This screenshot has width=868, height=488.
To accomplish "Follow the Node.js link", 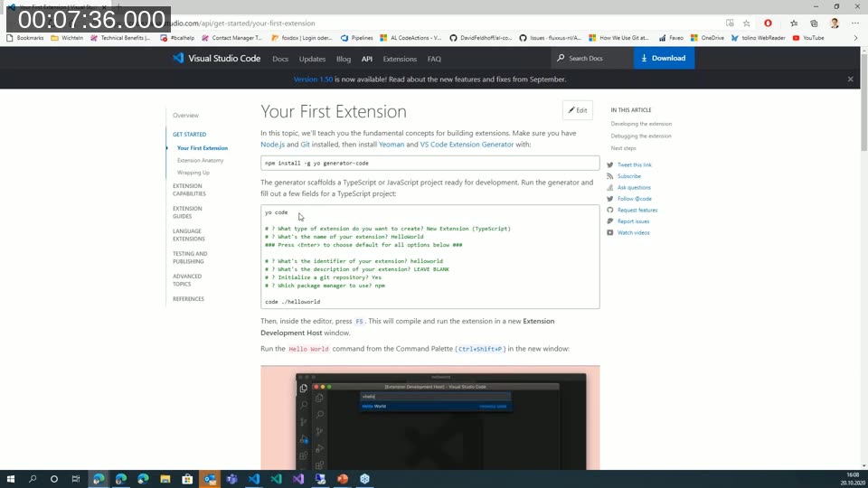I will click(272, 145).
